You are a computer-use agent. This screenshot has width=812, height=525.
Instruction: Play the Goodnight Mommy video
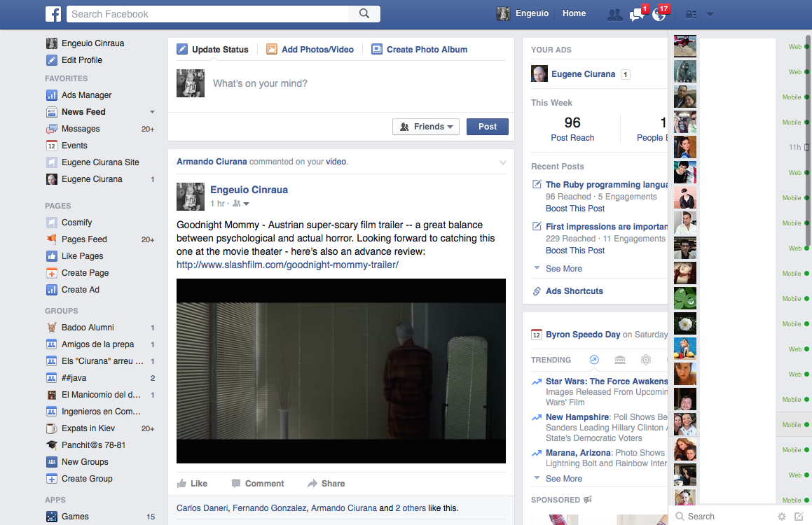(341, 371)
